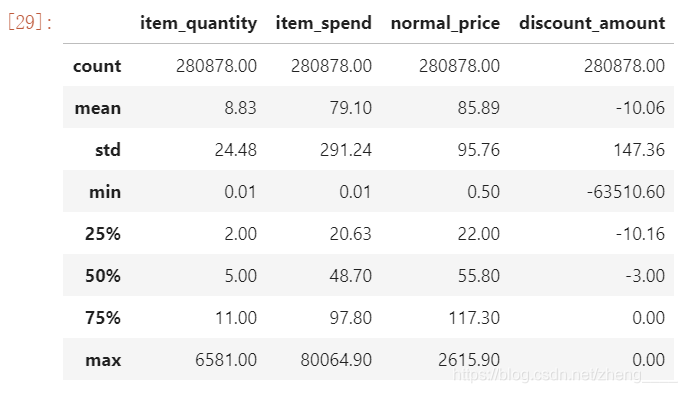Image resolution: width=687 pixels, height=393 pixels.
Task: Click the output prompt label [29]
Action: [30, 22]
